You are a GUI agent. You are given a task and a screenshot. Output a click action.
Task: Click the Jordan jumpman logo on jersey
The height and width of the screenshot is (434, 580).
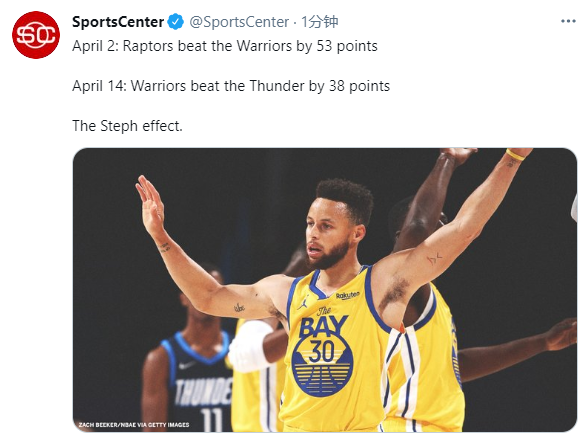(303, 302)
